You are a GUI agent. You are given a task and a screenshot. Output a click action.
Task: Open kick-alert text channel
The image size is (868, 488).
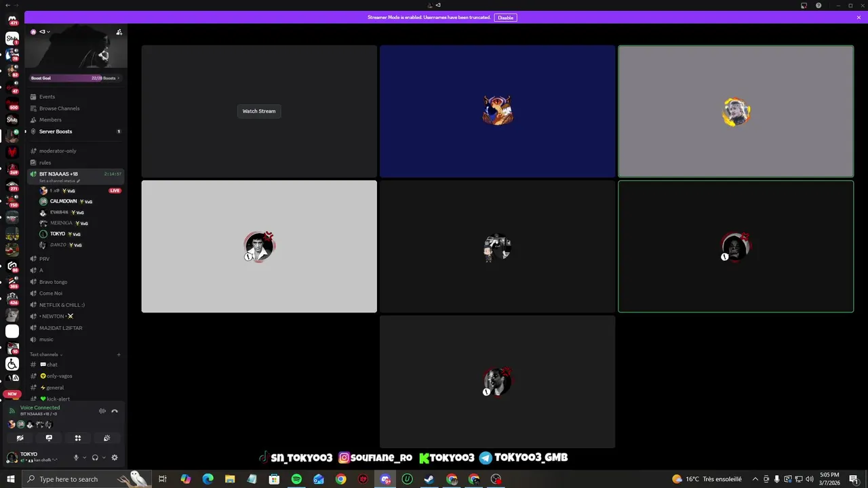[75, 399]
